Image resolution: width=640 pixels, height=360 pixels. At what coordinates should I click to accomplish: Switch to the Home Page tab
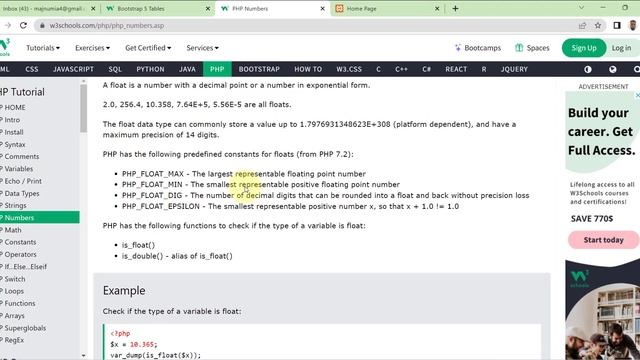(x=388, y=9)
